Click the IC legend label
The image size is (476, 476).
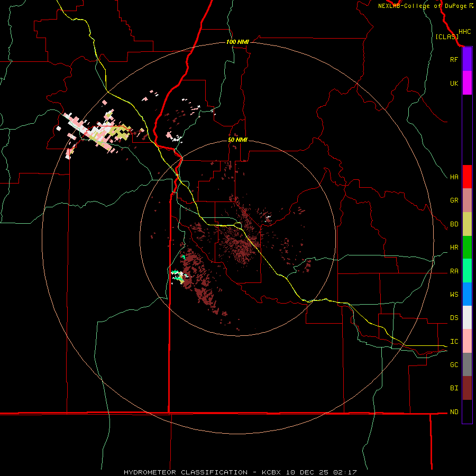point(454,342)
